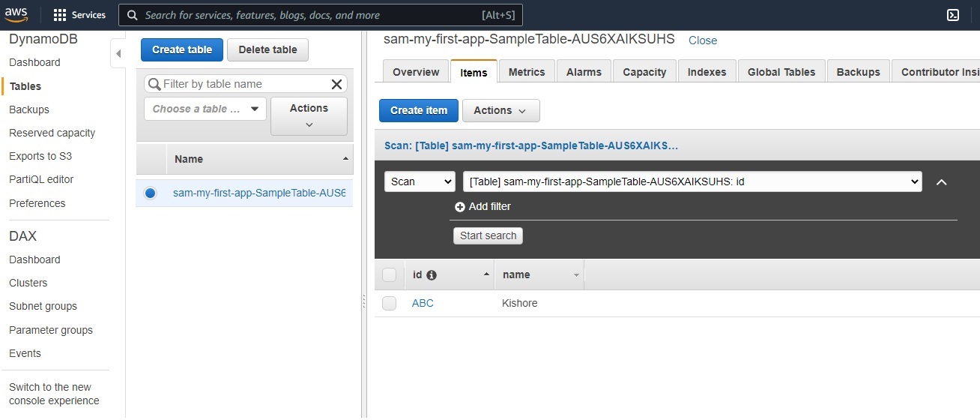Open the Scan/Query type dropdown
The image size is (980, 420).
(x=420, y=181)
